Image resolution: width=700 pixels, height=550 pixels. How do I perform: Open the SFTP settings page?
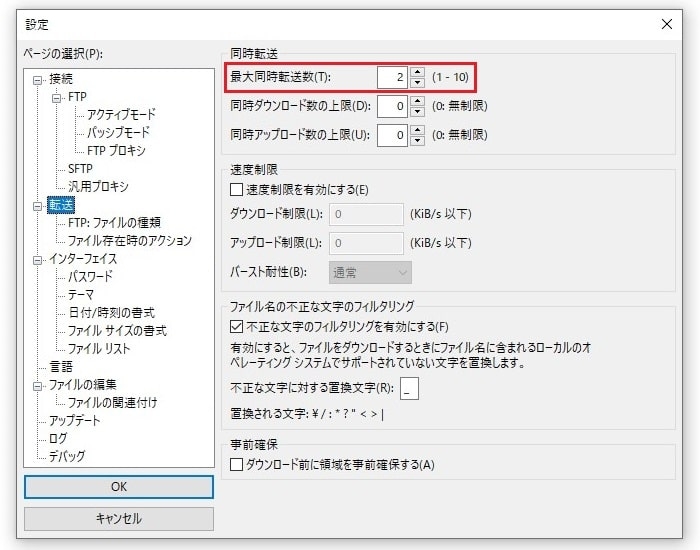point(80,169)
